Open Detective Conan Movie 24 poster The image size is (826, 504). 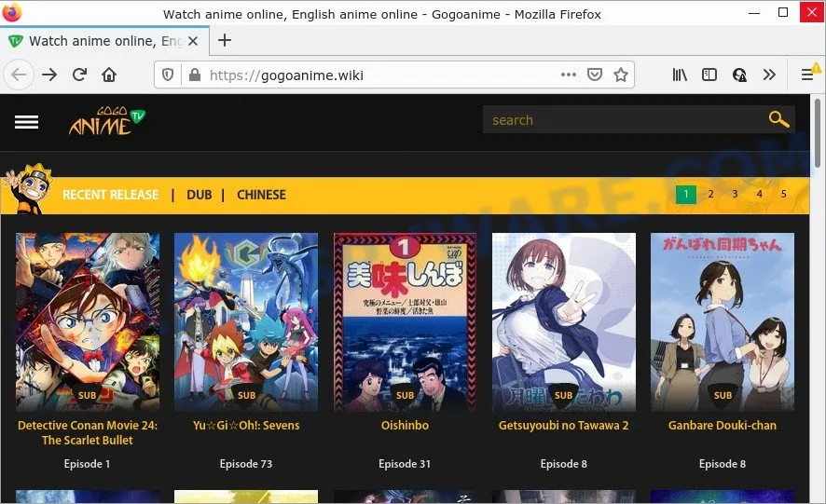88,321
